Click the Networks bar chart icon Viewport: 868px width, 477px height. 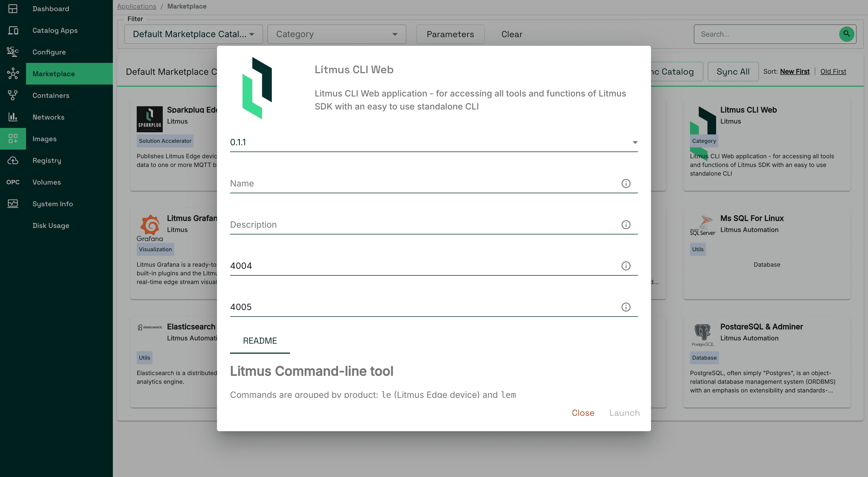pos(13,117)
